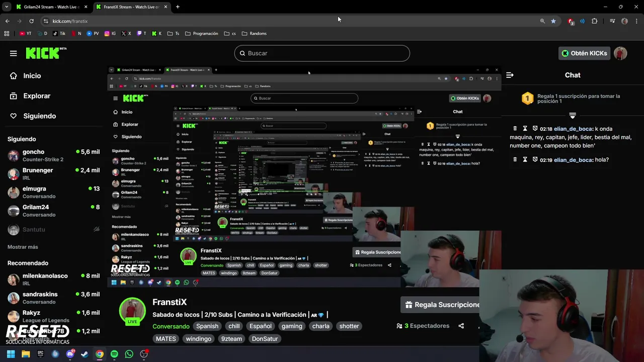Delete the 02:19 hola message
Screen dimensions: 644x362
coord(515,160)
